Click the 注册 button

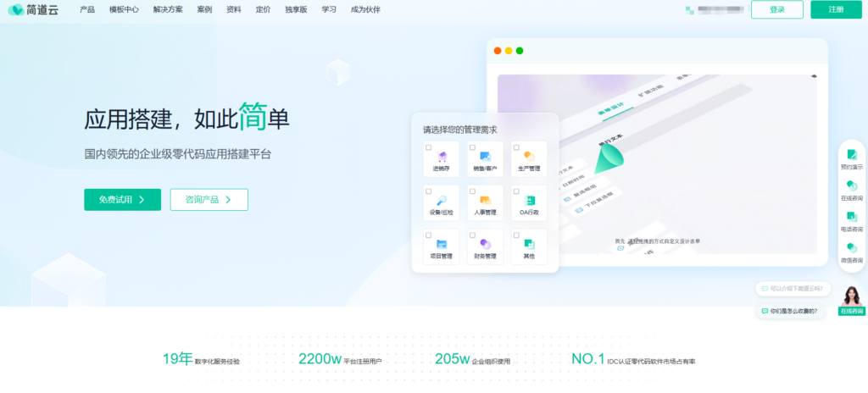click(x=836, y=9)
